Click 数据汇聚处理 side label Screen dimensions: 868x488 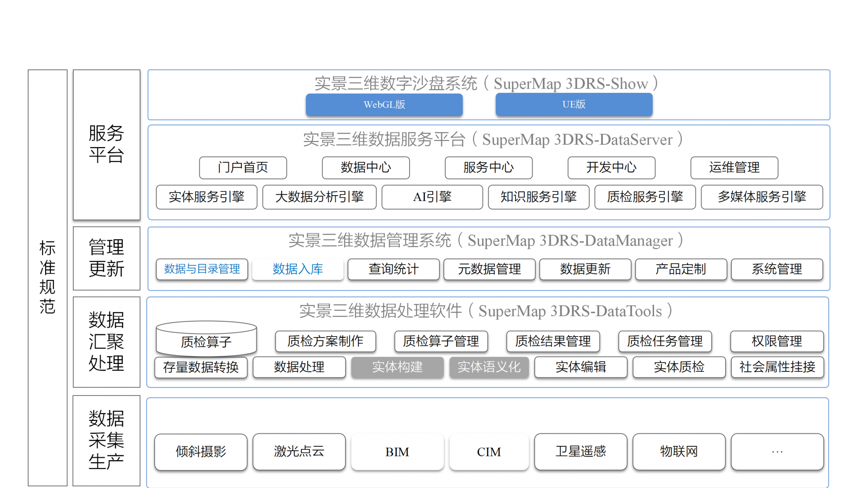click(x=107, y=342)
